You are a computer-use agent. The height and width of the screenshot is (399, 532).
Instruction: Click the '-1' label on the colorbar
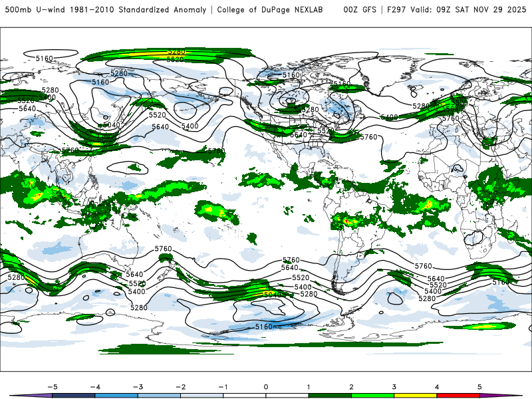pyautogui.click(x=223, y=387)
